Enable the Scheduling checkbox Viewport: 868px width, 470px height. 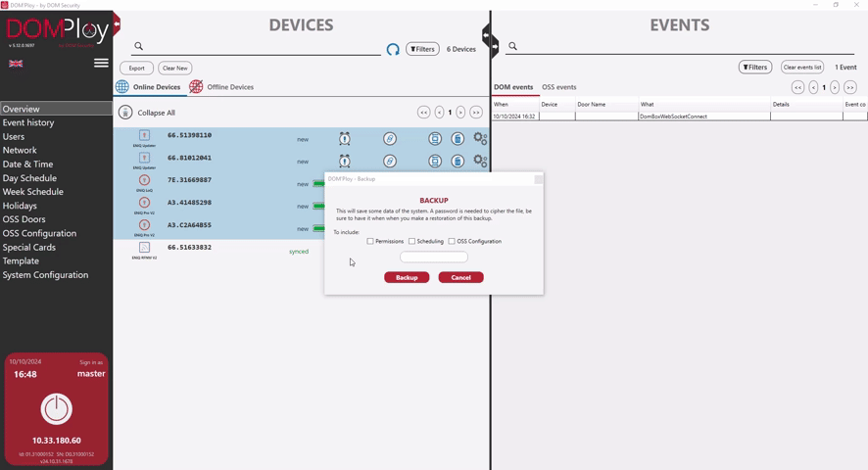[x=411, y=242]
